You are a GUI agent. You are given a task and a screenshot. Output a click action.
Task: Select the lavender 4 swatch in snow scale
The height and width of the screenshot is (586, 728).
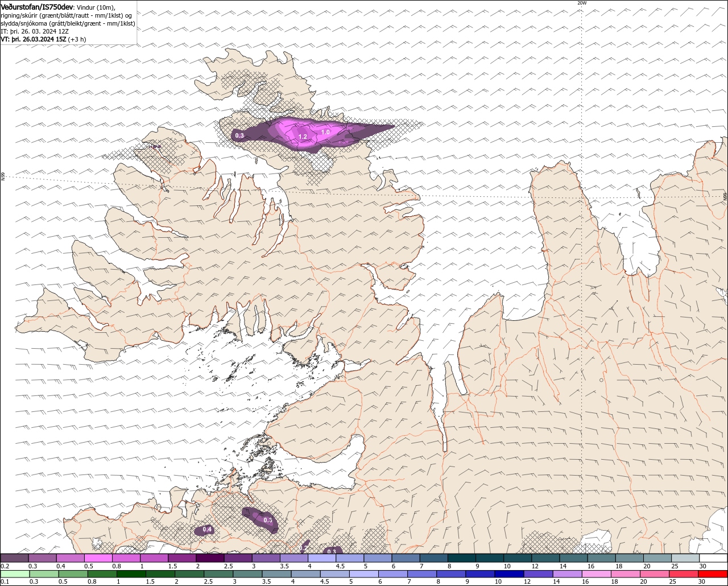coord(322,558)
